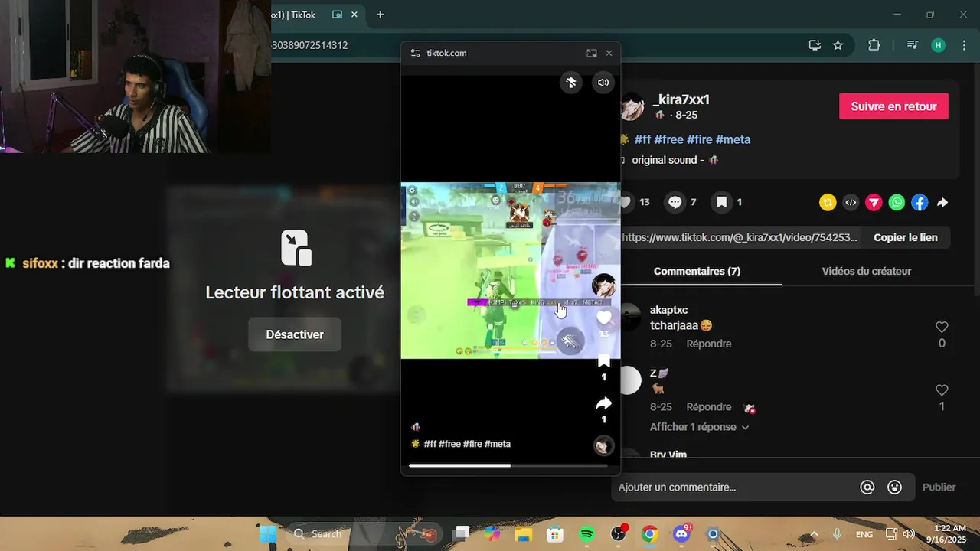Open the Chrome extensions puzzle icon
980x551 pixels.
pos(874,45)
